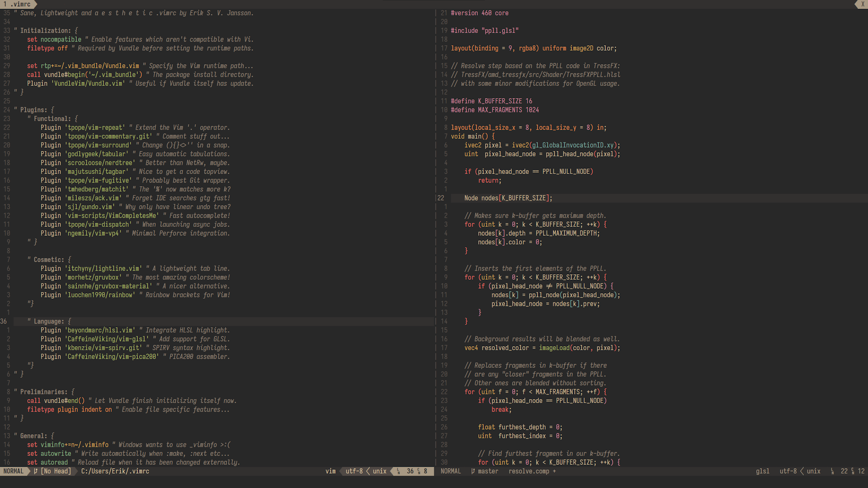This screenshot has height=488, width=868.
Task: Click the NORMAL mode indicator of right pane
Action: coord(451,471)
